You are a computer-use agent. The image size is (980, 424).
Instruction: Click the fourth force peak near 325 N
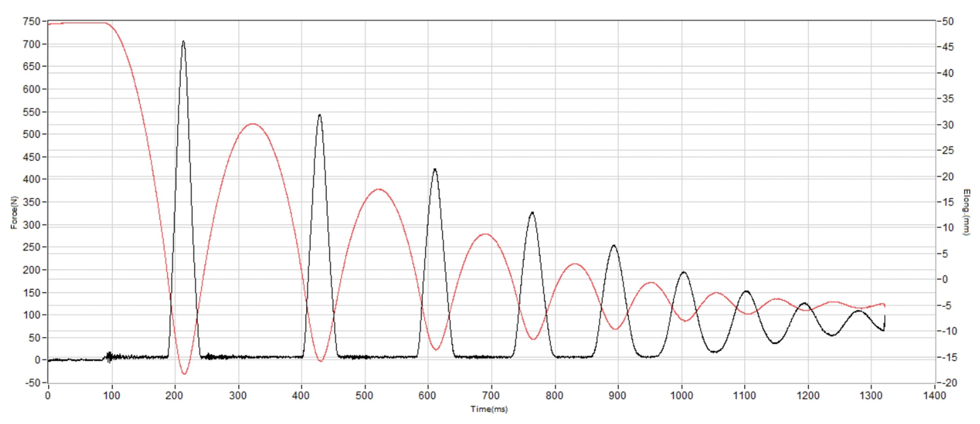532,213
